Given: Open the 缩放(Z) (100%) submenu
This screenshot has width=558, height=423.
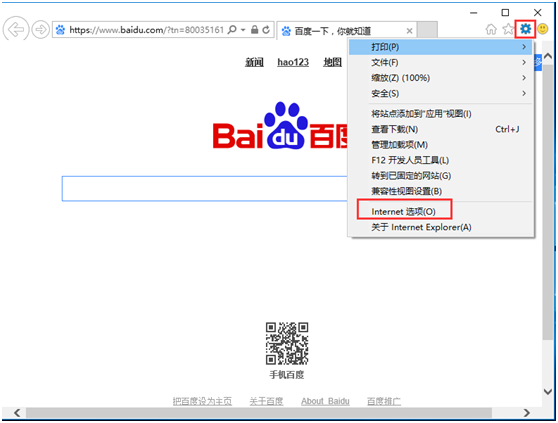Looking at the screenshot, I should [440, 78].
